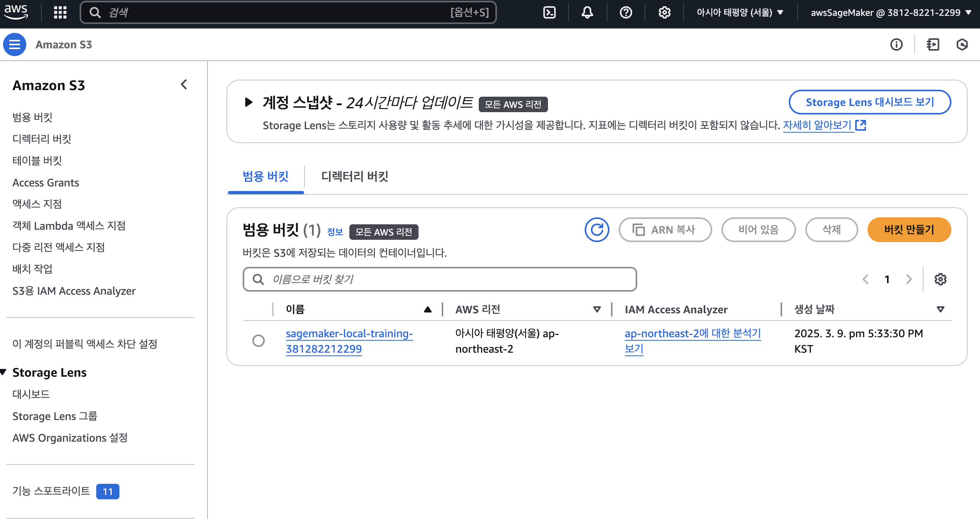
Task: Click the 11 badge next to 기능 스포트라이트
Action: click(107, 492)
